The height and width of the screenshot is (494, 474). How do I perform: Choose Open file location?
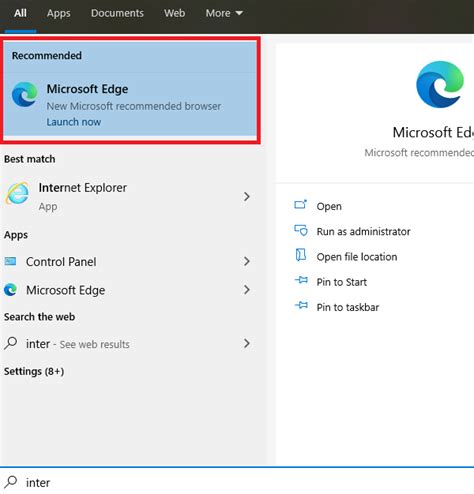click(x=357, y=257)
